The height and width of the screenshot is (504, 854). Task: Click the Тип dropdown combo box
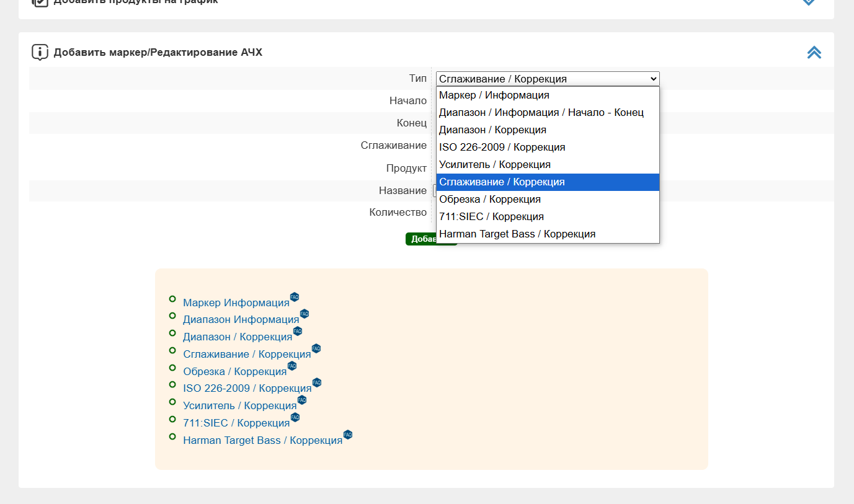coord(547,79)
